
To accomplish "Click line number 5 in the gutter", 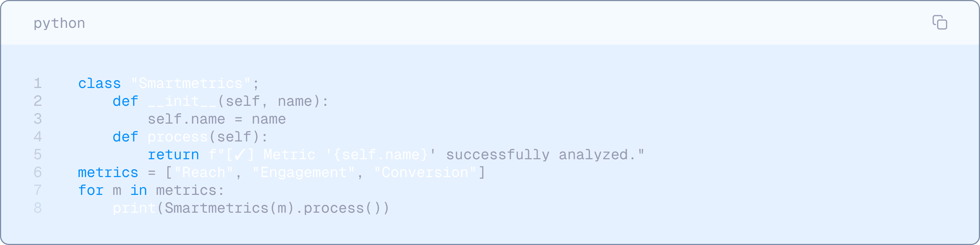I will point(37,155).
